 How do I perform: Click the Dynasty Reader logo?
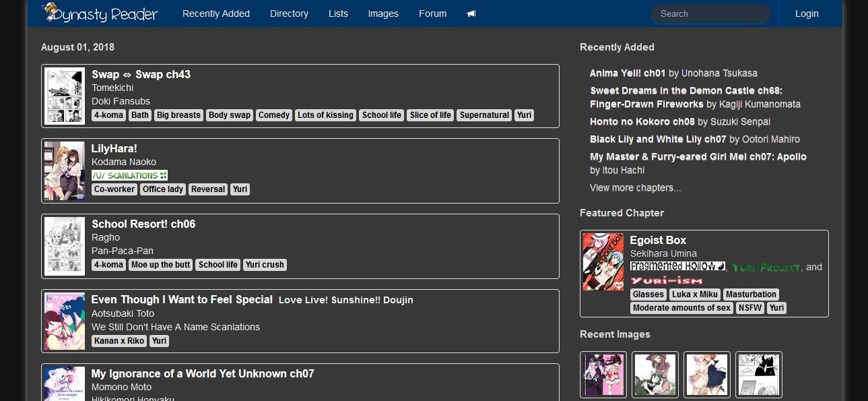(100, 13)
